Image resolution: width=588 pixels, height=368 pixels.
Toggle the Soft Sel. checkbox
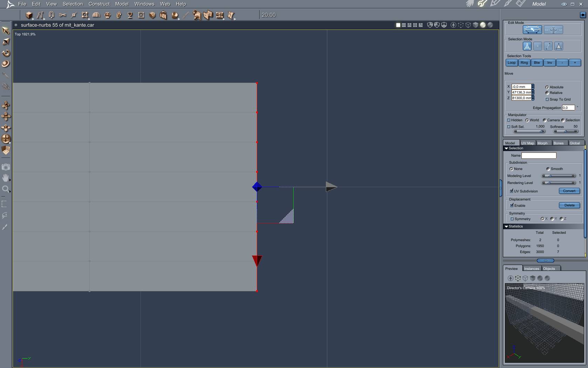pyautogui.click(x=508, y=127)
